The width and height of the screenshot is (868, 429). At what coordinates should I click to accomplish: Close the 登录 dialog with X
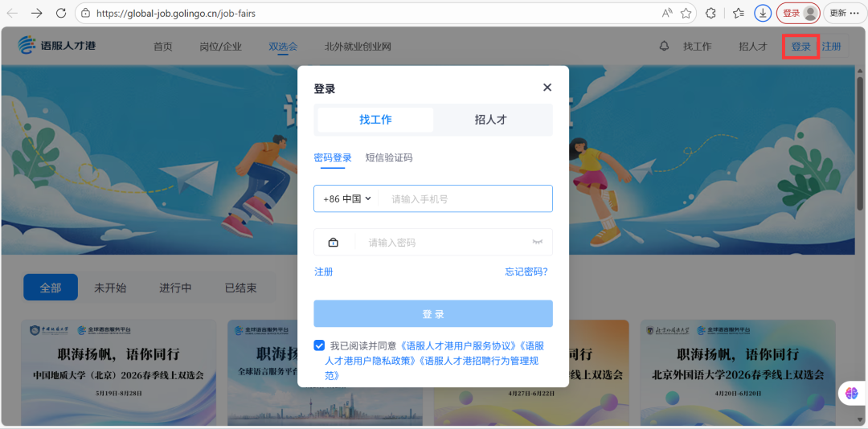[x=547, y=88]
